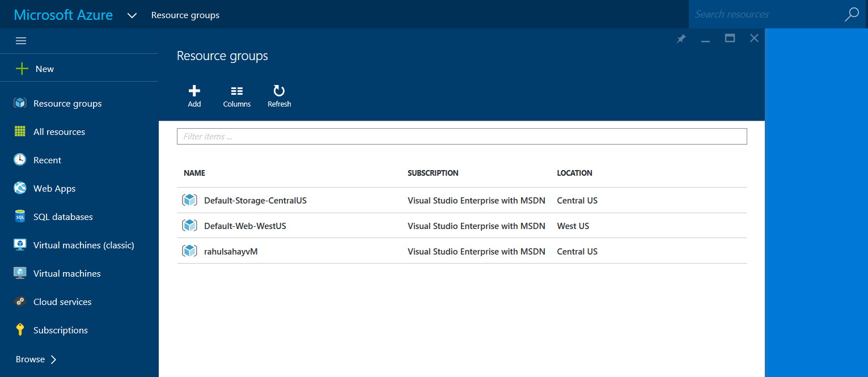Click the Recent clock icon

[20, 160]
